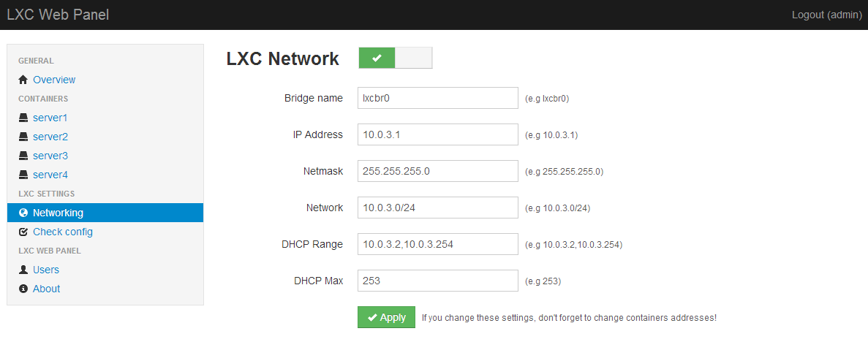Click into the IP Address field

click(x=437, y=134)
